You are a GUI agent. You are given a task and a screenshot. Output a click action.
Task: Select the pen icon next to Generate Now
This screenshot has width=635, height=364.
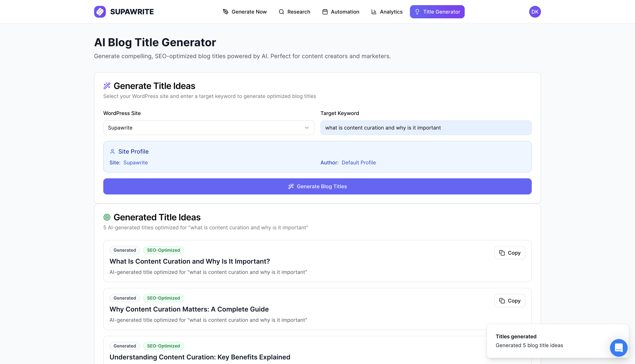point(225,12)
